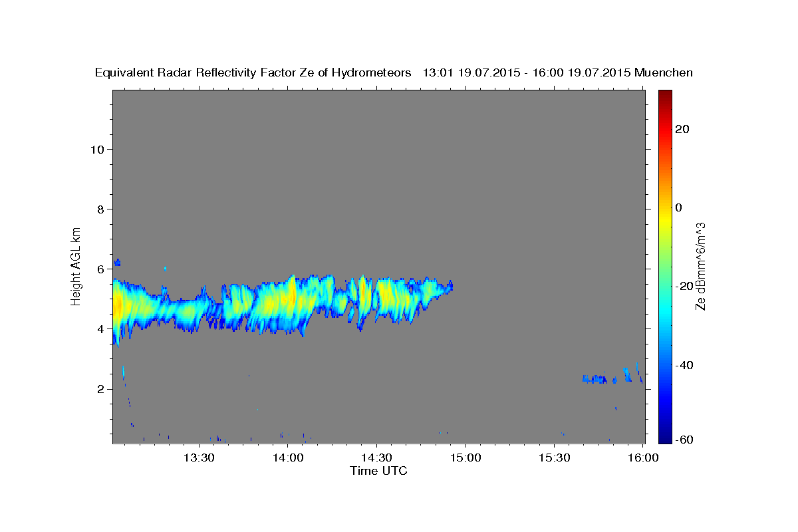The image size is (798, 532).
Task: Click the height tick label '10'
Action: click(x=96, y=149)
